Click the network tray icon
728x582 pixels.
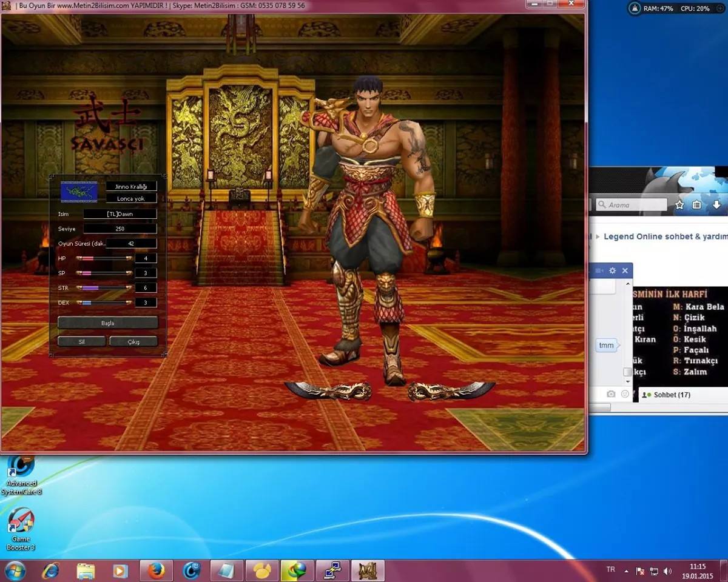654,571
